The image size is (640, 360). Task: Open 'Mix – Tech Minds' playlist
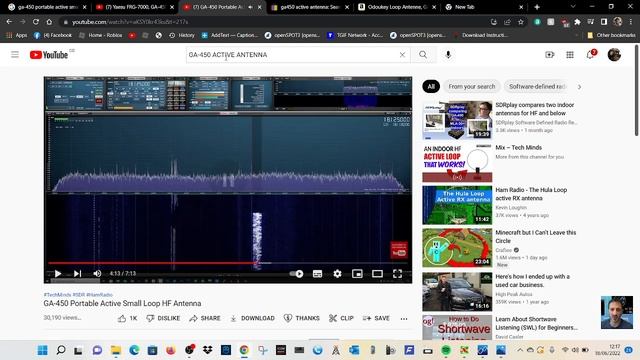click(518, 148)
